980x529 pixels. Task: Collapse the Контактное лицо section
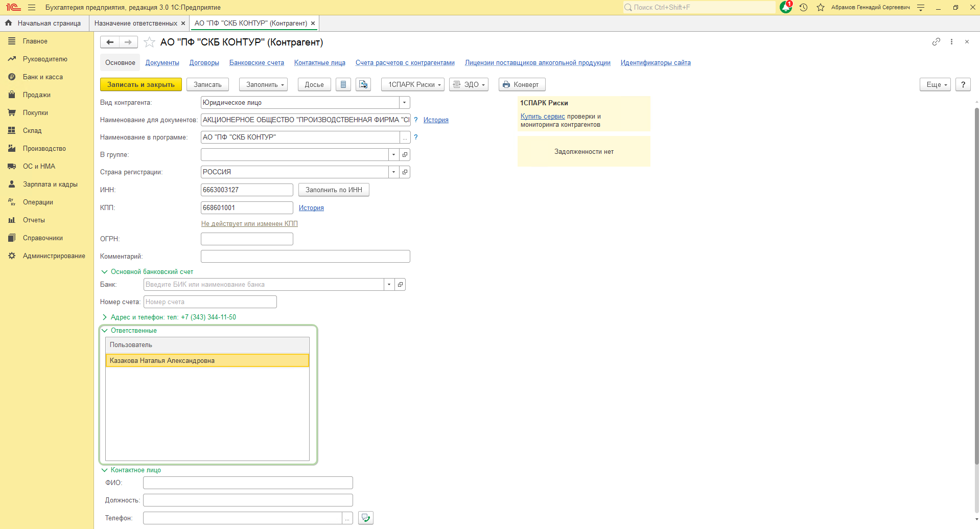tap(105, 470)
